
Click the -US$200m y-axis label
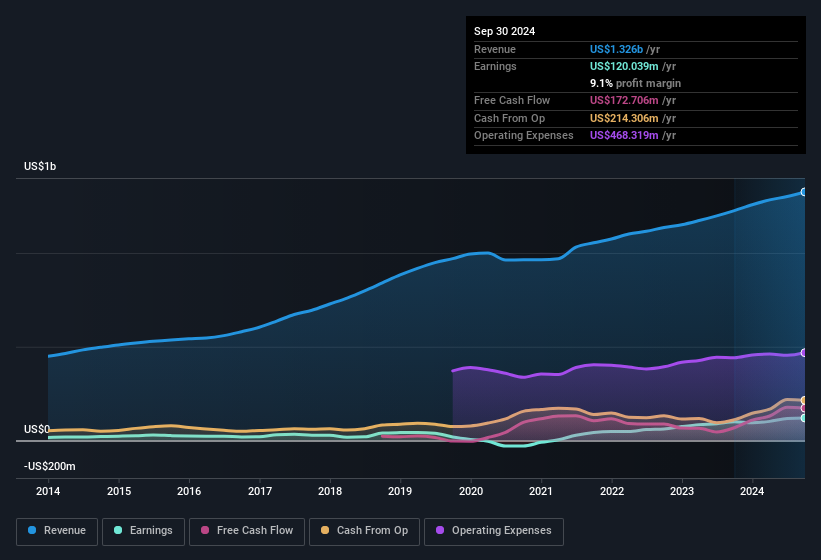(50, 466)
